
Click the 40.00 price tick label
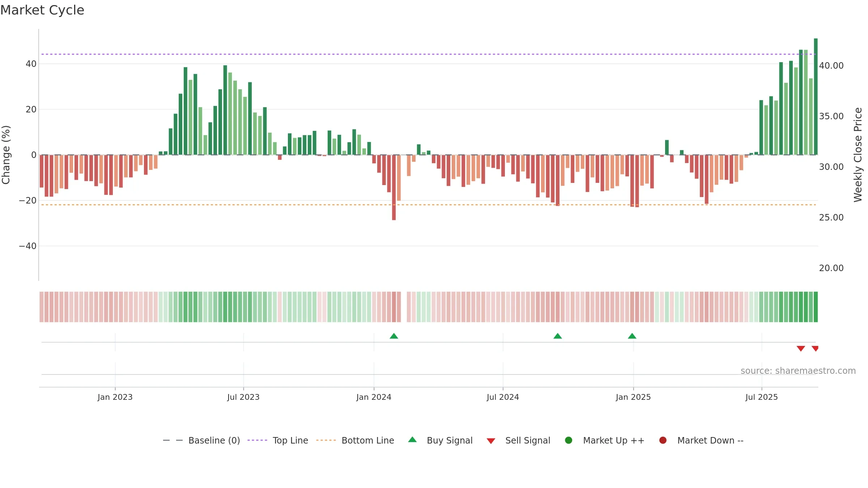click(x=831, y=65)
